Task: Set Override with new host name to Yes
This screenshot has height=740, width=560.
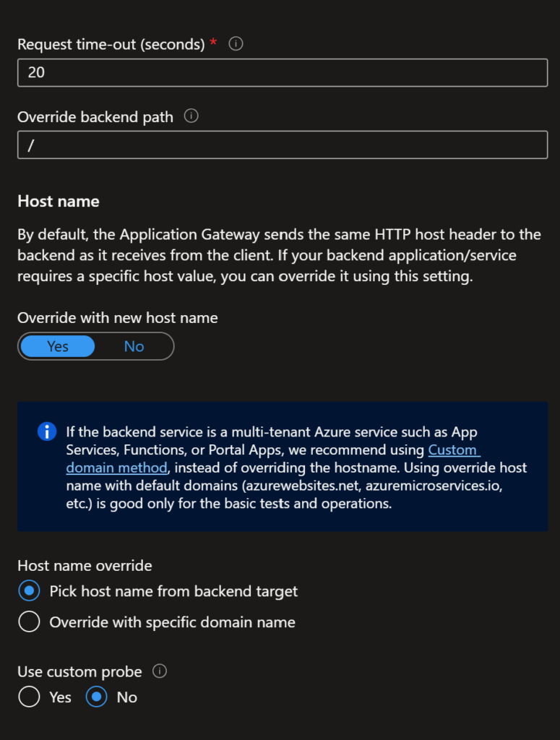Action: [58, 346]
